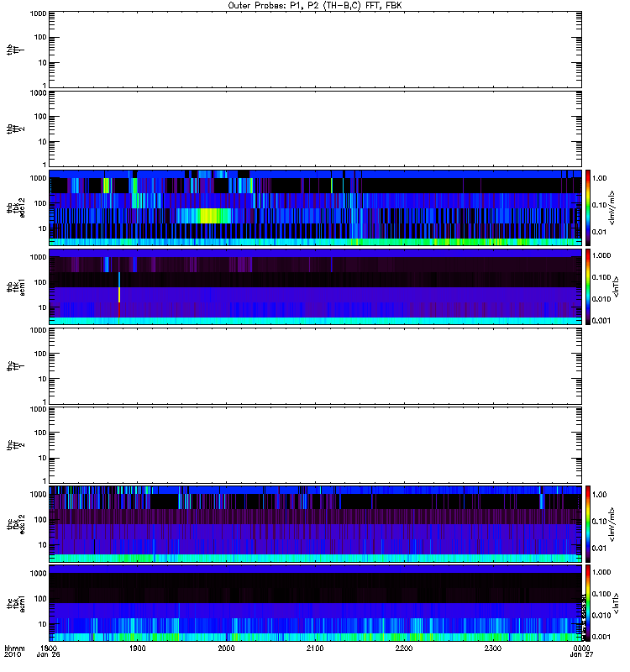
Task: Click the "2200" time axis label
Action: pos(404,648)
